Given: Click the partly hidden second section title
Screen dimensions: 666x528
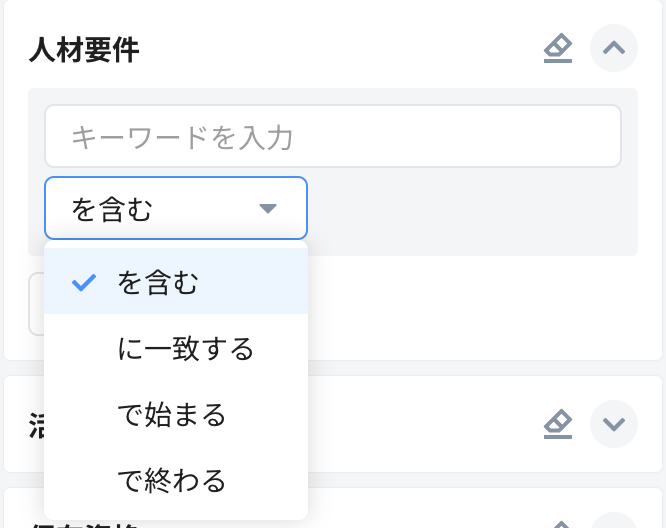Looking at the screenshot, I should [x=35, y=425].
